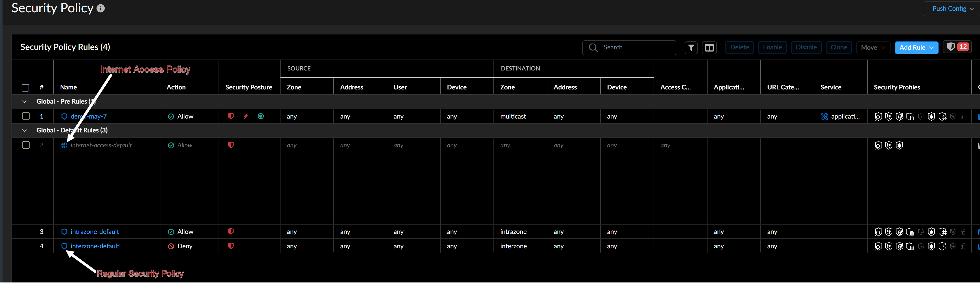Click the green circle posture icon in row 1
Image resolution: width=980 pixels, height=283 pixels.
260,116
